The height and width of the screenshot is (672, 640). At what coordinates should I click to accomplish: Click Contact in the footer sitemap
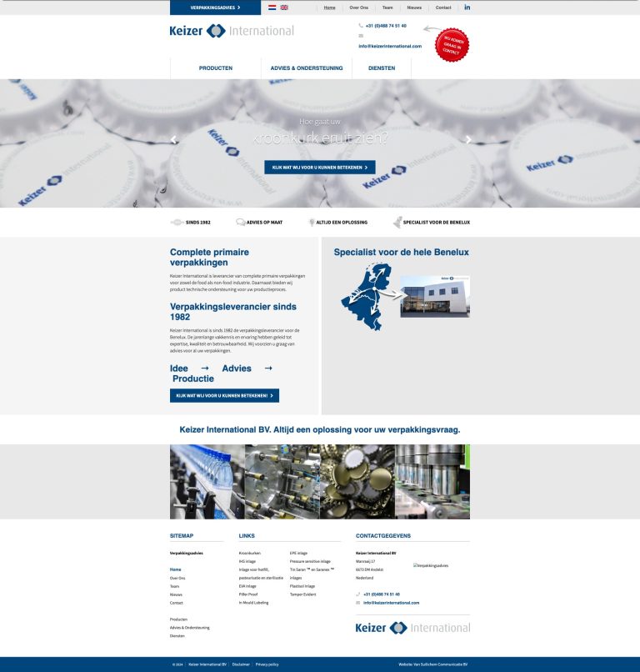pos(177,603)
